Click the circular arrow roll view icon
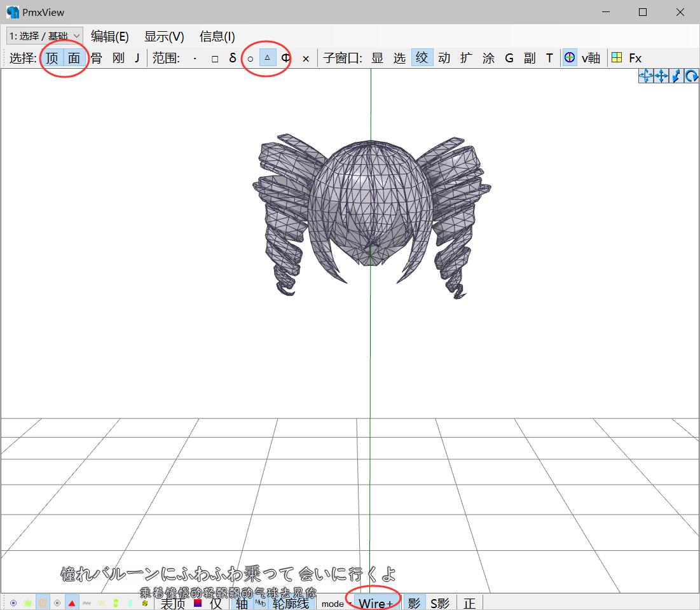Image resolution: width=700 pixels, height=610 pixels. click(692, 76)
